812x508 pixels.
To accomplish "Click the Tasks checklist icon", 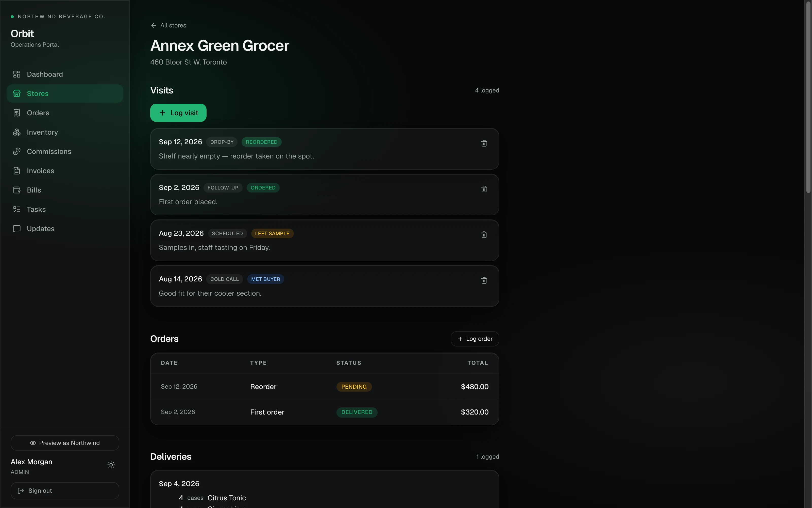I will (x=17, y=209).
